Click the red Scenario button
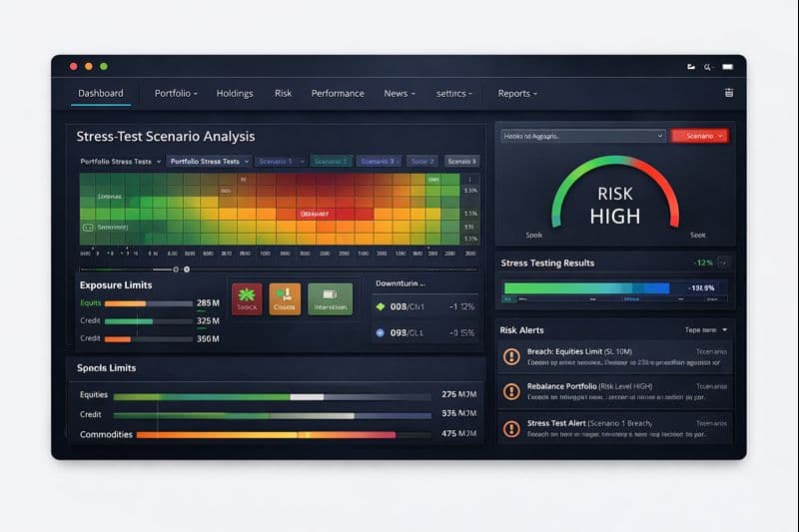The height and width of the screenshot is (532, 799). pos(700,136)
